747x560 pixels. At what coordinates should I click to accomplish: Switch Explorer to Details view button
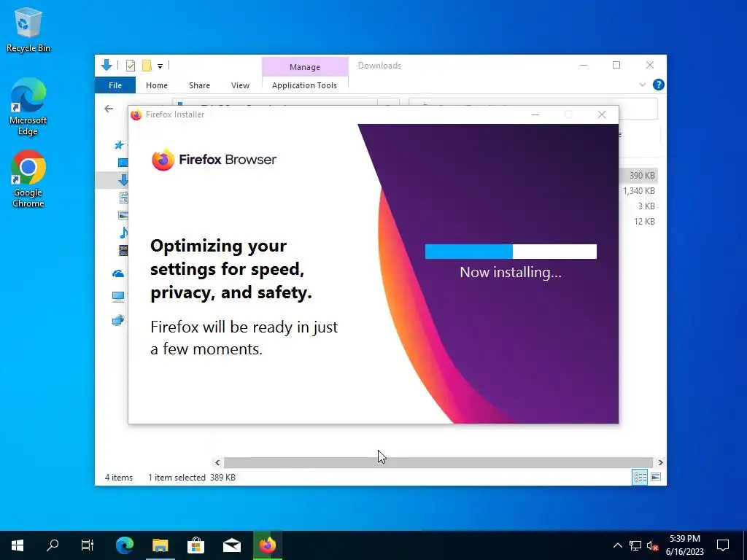[640, 477]
